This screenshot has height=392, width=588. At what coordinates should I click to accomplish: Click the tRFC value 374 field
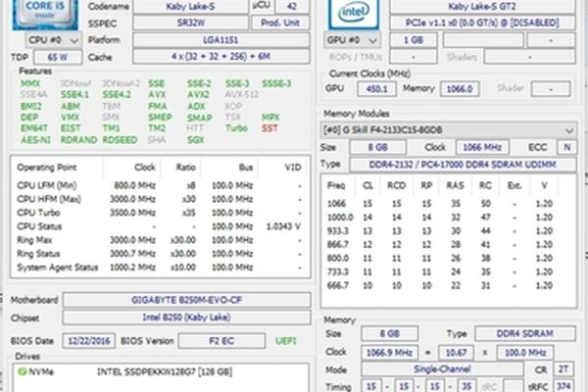pyautogui.click(x=563, y=386)
